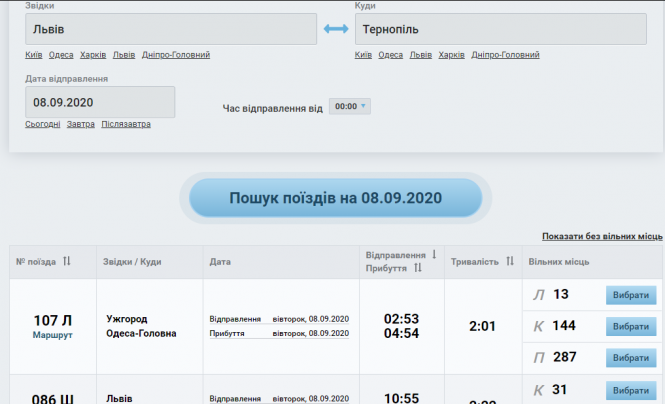Image resolution: width=665 pixels, height=404 pixels.
Task: Set the date to Післязавтра
Action: tap(126, 125)
